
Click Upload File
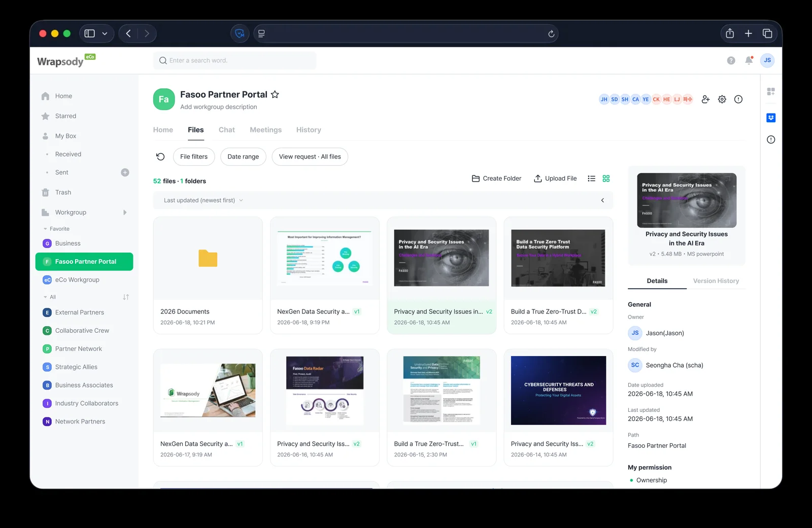(555, 179)
